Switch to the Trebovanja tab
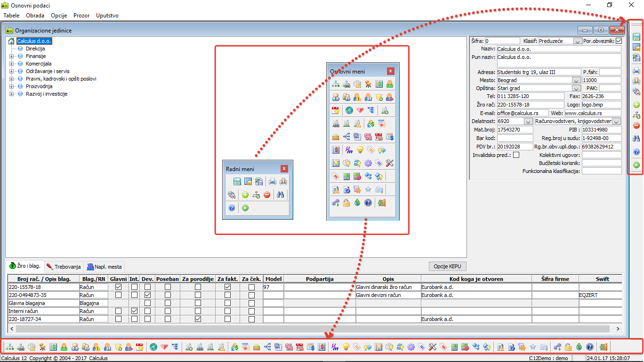Screen dimensions: 644x362 pyautogui.click(x=64, y=267)
